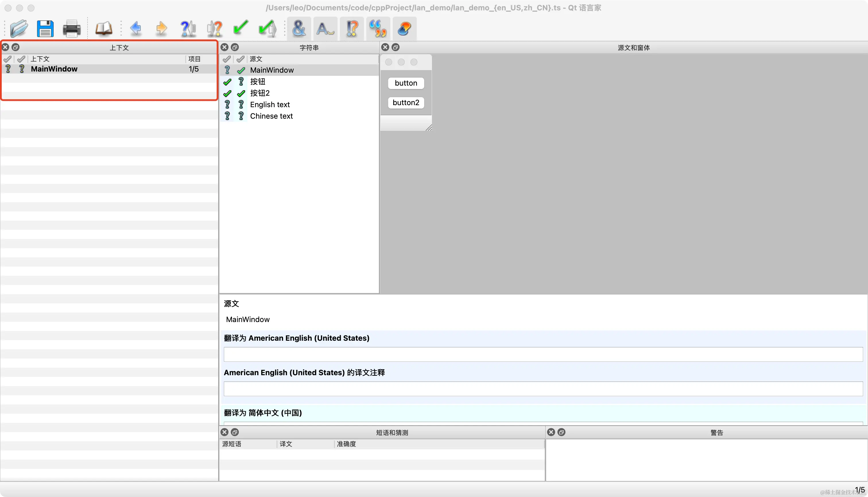Viewport: 868px width, 497px height.
Task: Float the 字符串 strings panel
Action: point(235,47)
